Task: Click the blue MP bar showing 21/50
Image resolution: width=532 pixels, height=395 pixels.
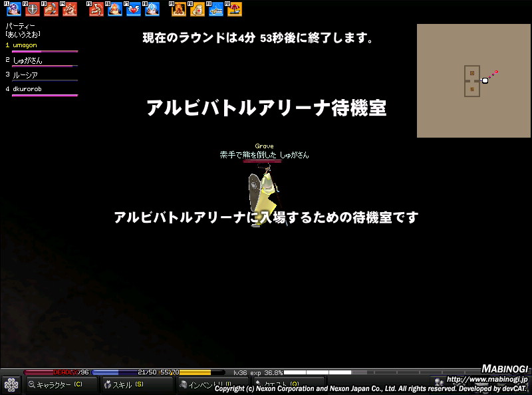Action: coord(125,372)
